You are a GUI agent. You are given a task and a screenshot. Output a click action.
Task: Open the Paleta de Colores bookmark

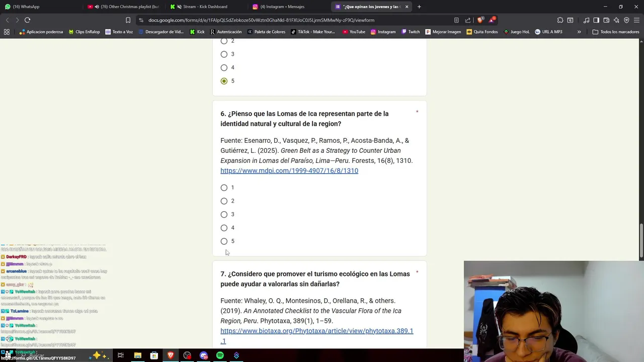point(266,32)
